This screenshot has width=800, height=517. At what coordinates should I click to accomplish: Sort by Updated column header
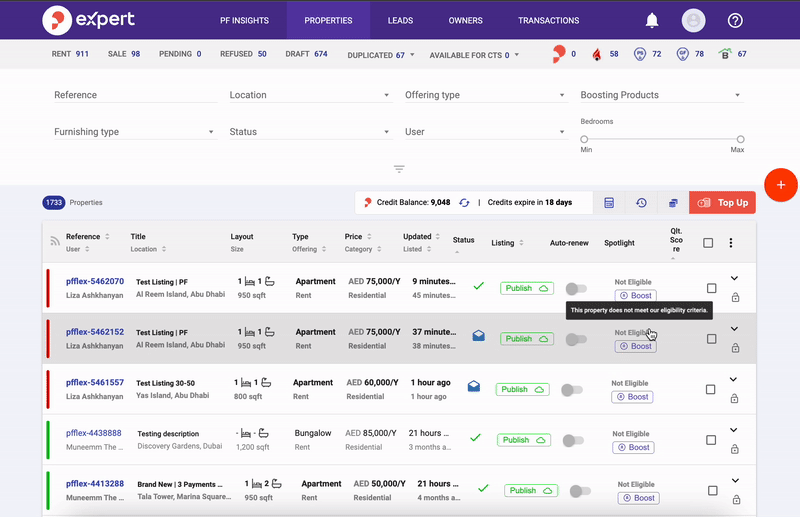(421, 236)
